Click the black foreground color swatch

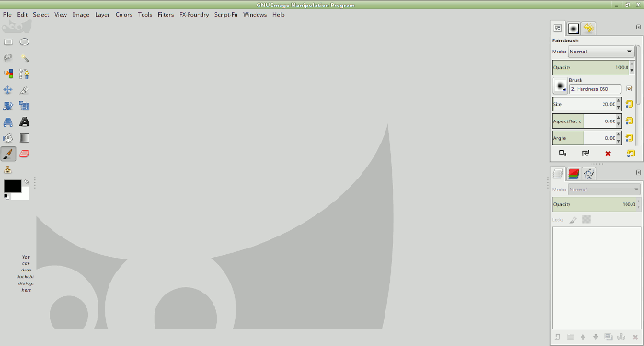click(x=12, y=186)
